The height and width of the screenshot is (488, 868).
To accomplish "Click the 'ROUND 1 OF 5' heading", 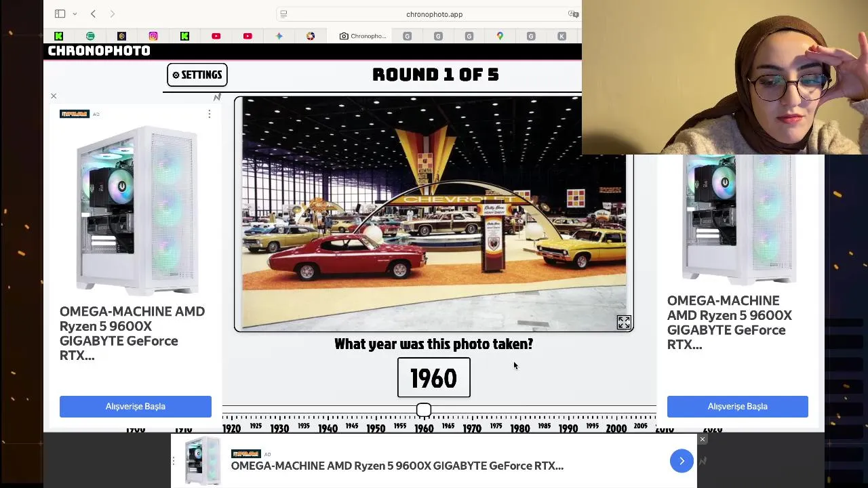I will tap(435, 75).
